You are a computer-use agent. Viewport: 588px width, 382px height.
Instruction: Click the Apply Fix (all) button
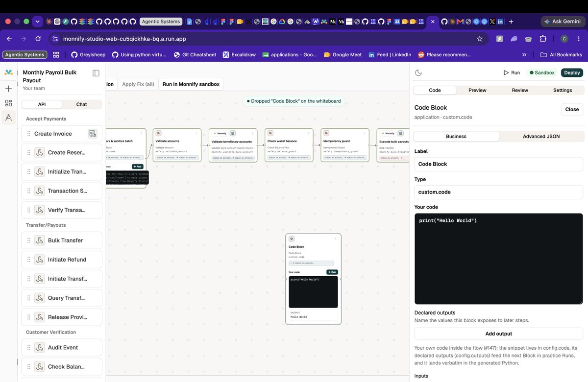tap(138, 84)
